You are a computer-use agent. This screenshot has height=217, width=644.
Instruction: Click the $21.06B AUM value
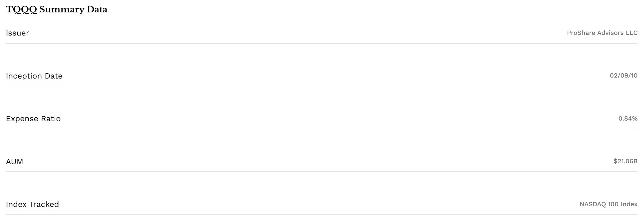coord(625,161)
